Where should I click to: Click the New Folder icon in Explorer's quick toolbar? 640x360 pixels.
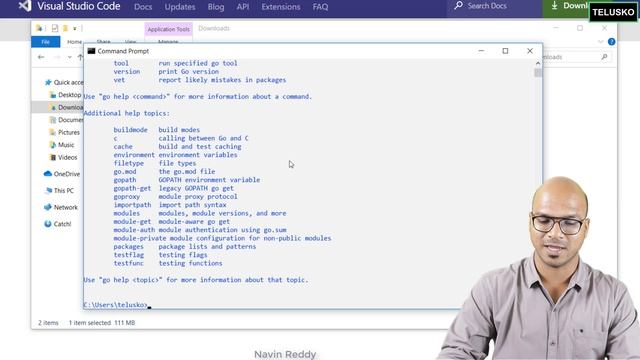click(x=65, y=28)
